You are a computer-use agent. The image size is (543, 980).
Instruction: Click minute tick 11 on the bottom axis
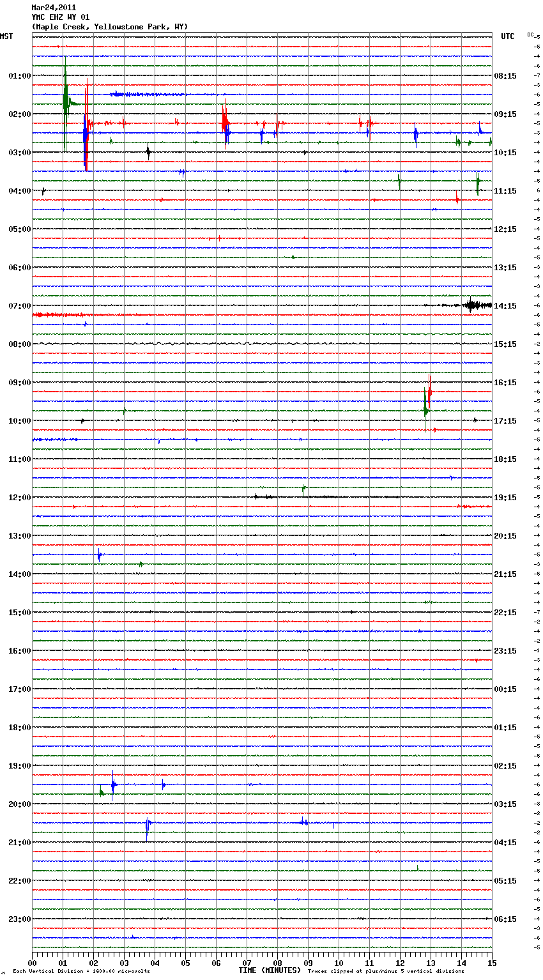click(370, 963)
